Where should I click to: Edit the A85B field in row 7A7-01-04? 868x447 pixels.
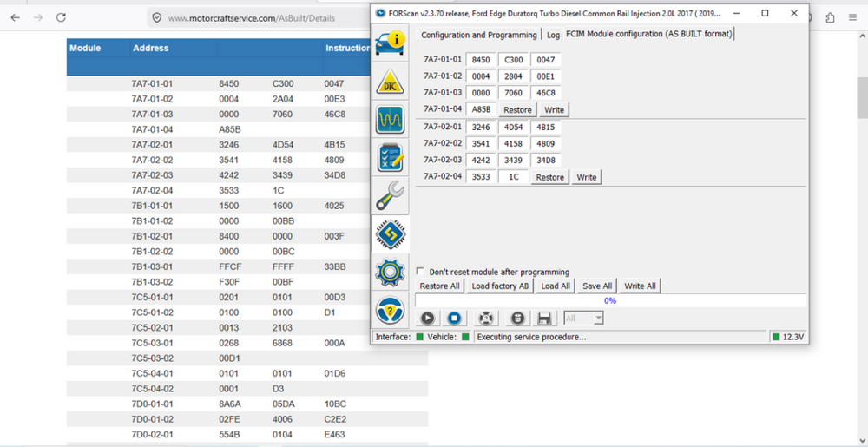click(x=481, y=109)
